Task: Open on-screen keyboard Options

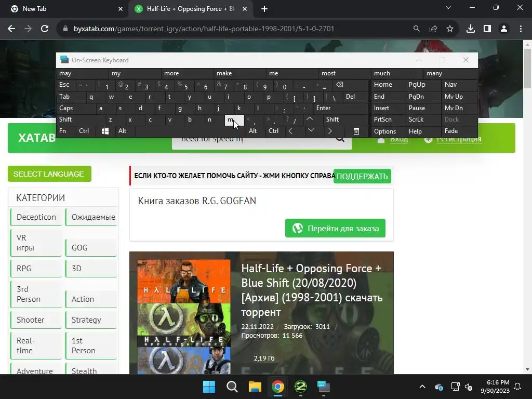Action: [388, 131]
